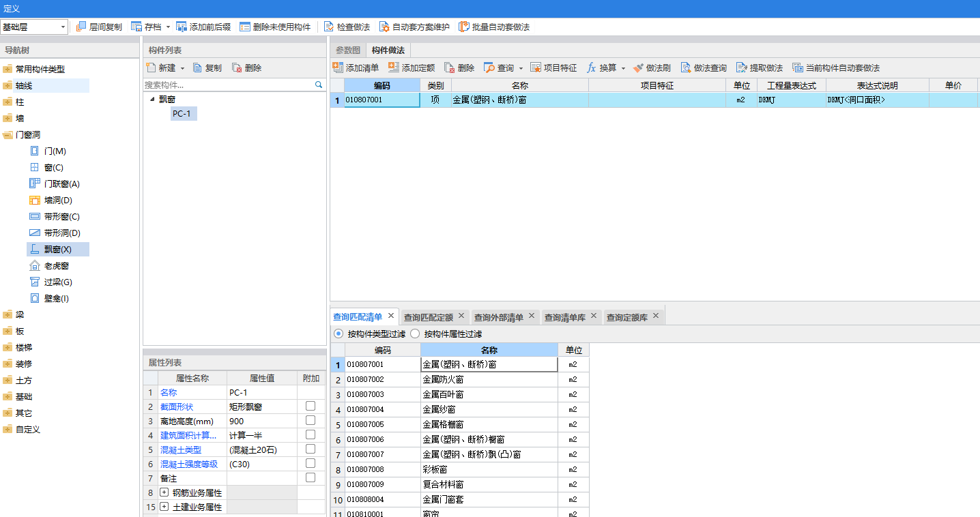Toggle 附加 checkbox for 备注
Screen dimensions: 980x517
point(311,477)
